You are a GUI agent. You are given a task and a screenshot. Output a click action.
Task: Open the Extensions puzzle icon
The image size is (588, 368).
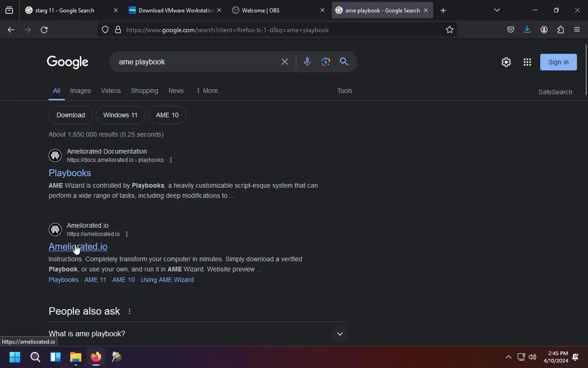(560, 30)
